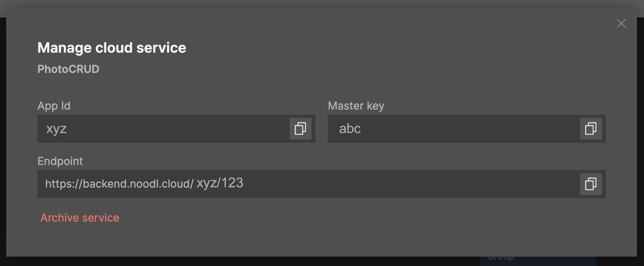Viewport: 644px width, 266px height.
Task: Click the 'abc' Master key text
Action: pos(350,129)
